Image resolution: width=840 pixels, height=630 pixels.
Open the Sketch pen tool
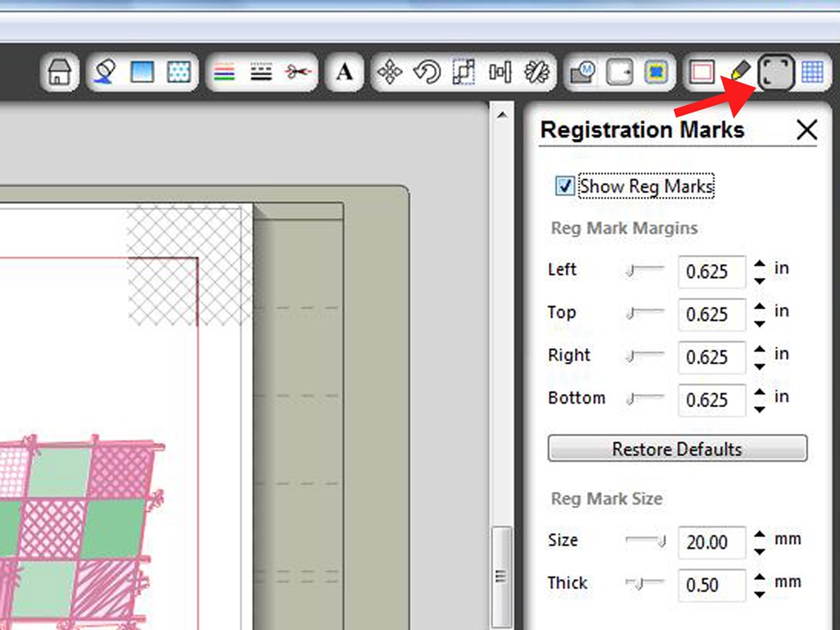740,71
